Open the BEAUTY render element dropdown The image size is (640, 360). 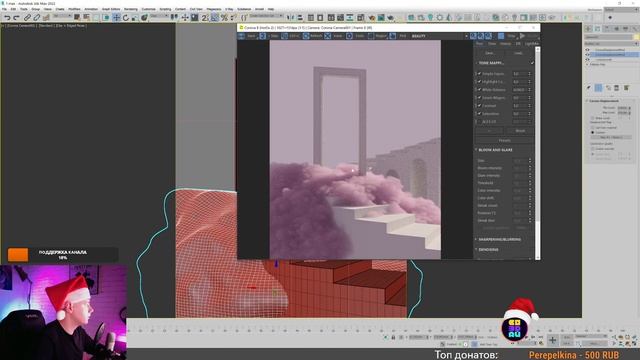439,36
